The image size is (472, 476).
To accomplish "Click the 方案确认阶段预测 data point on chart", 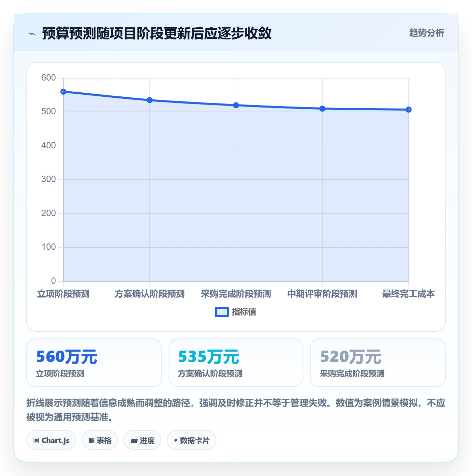I will click(x=150, y=100).
